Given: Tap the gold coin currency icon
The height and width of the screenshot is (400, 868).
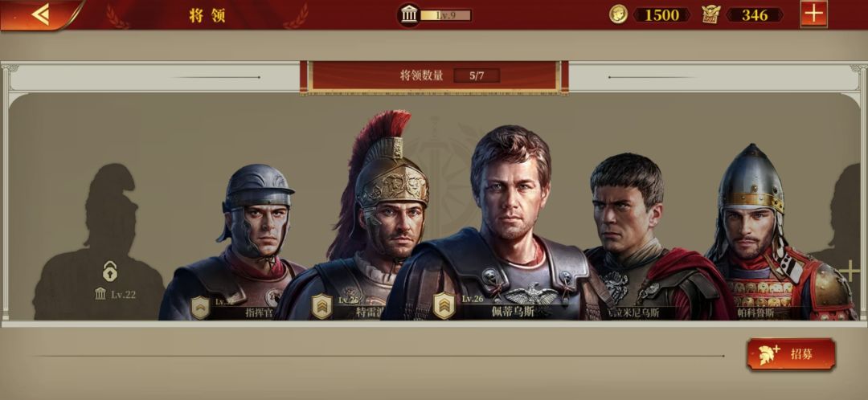Looking at the screenshot, I should tap(618, 14).
